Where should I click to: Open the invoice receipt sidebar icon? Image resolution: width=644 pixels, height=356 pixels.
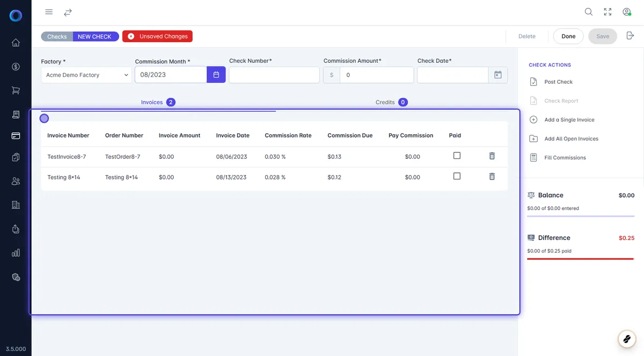tap(16, 114)
